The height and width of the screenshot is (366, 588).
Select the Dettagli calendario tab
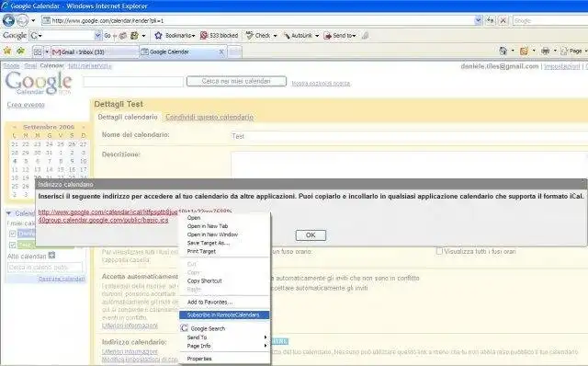click(x=128, y=117)
